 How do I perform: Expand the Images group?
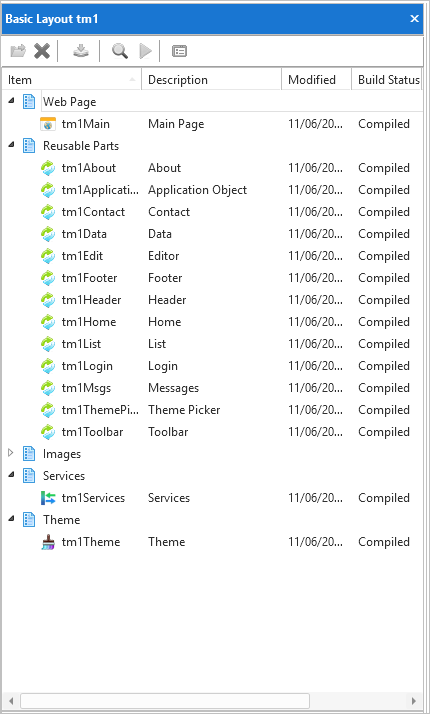click(11, 453)
